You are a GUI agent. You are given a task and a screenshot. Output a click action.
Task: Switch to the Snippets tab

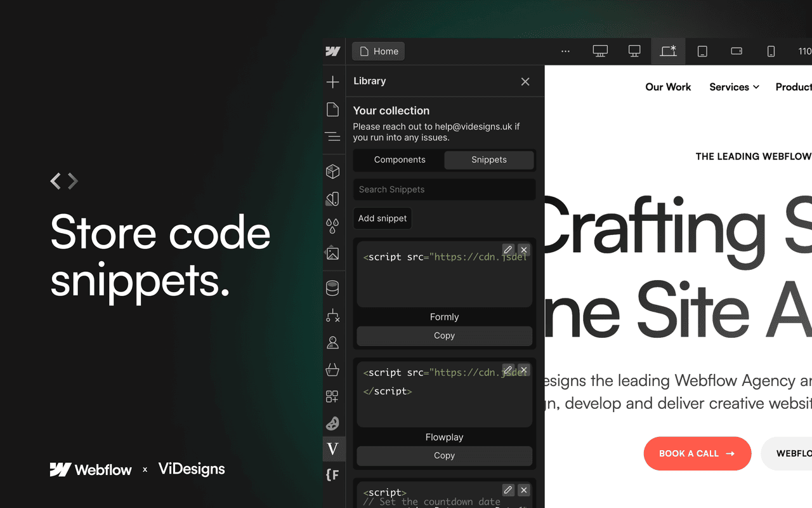point(489,159)
